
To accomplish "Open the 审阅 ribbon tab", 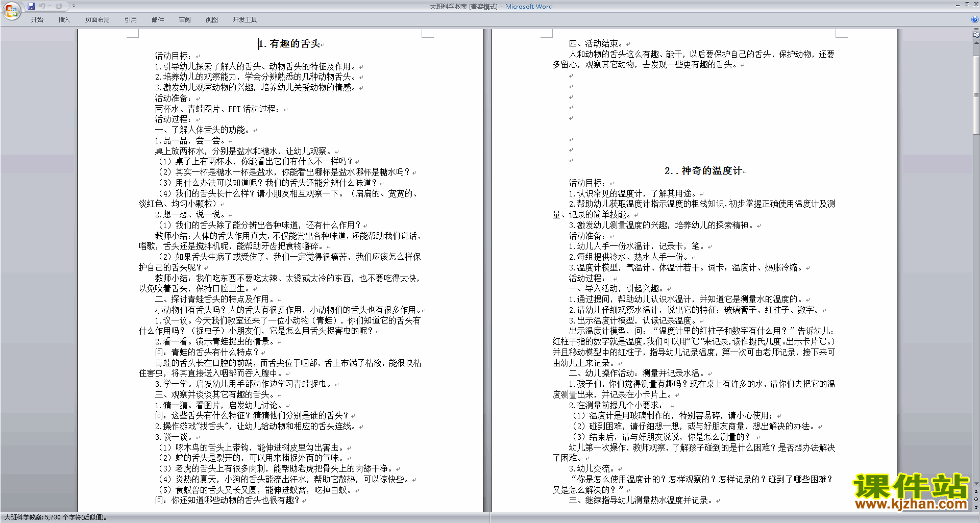I will pyautogui.click(x=185, y=20).
